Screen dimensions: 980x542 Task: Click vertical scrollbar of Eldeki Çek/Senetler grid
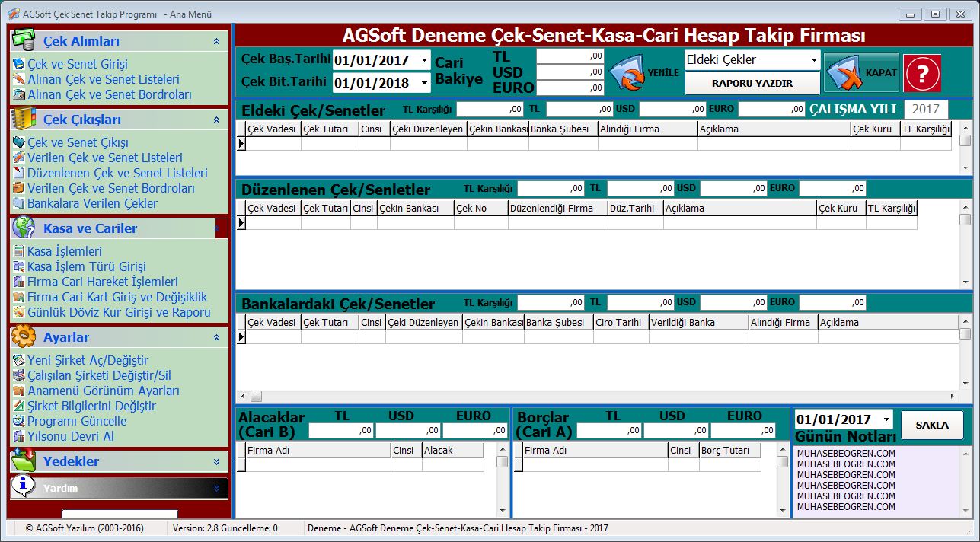[966, 148]
